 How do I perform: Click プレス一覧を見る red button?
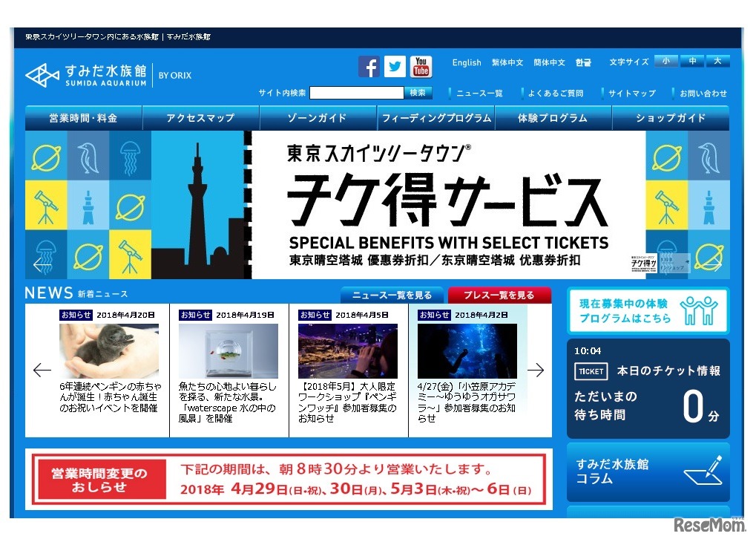point(499,295)
